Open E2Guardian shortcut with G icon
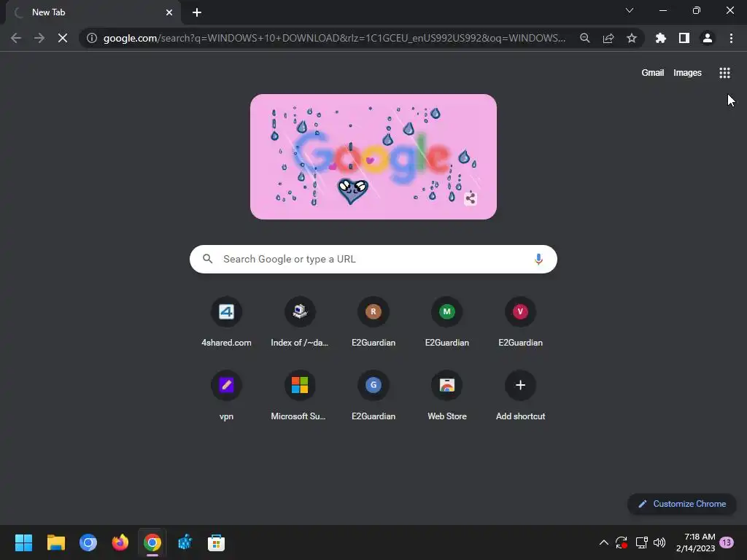747x560 pixels. 373,395
